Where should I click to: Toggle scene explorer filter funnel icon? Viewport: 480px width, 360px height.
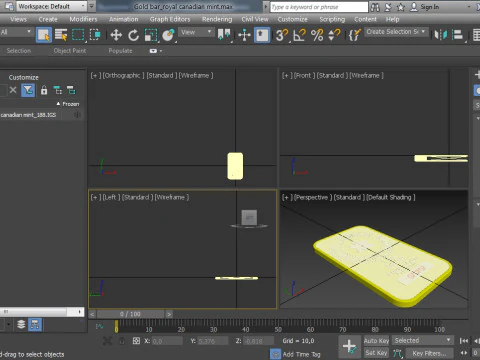tap(28, 90)
